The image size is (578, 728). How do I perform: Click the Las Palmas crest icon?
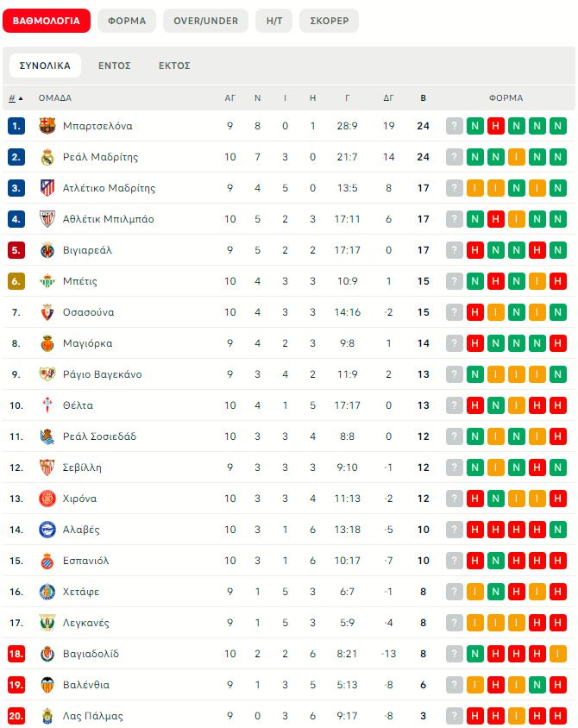point(47,716)
